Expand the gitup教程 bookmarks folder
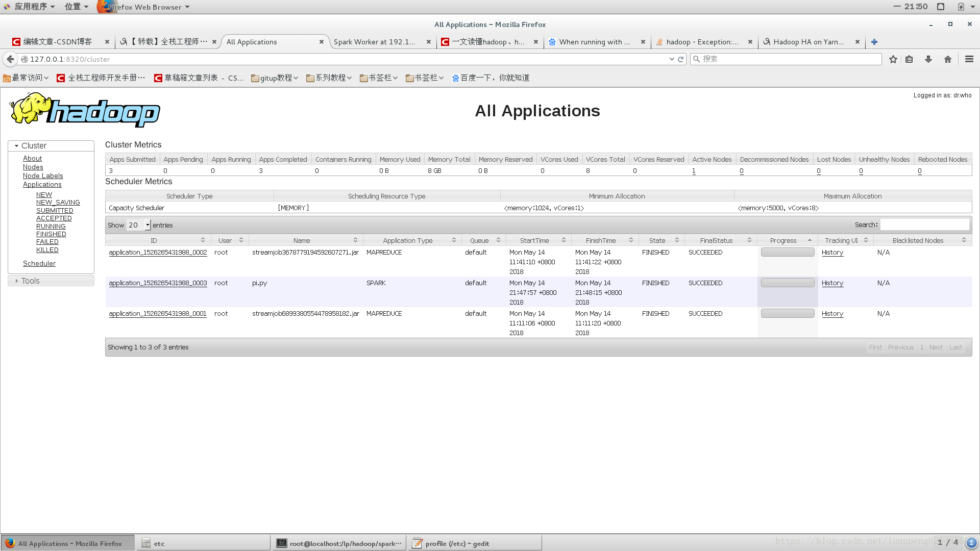 tap(275, 78)
